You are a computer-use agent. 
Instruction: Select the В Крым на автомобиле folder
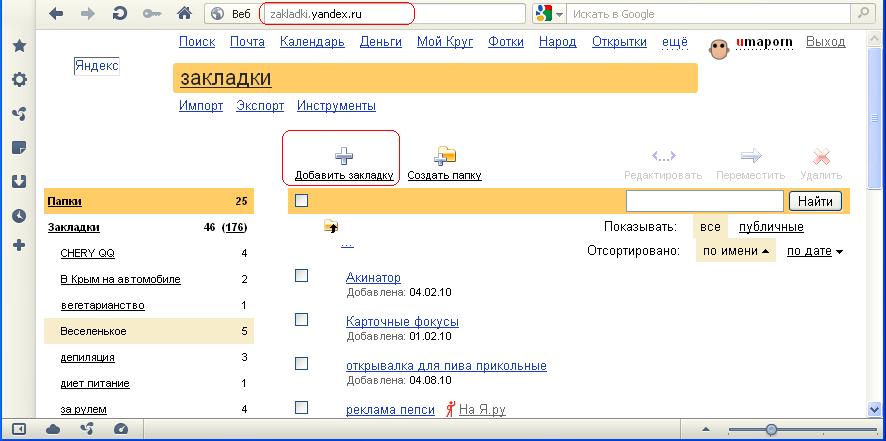(x=120, y=279)
